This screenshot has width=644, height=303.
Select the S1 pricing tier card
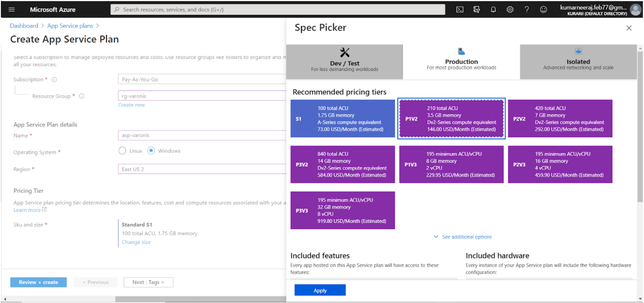coord(343,118)
